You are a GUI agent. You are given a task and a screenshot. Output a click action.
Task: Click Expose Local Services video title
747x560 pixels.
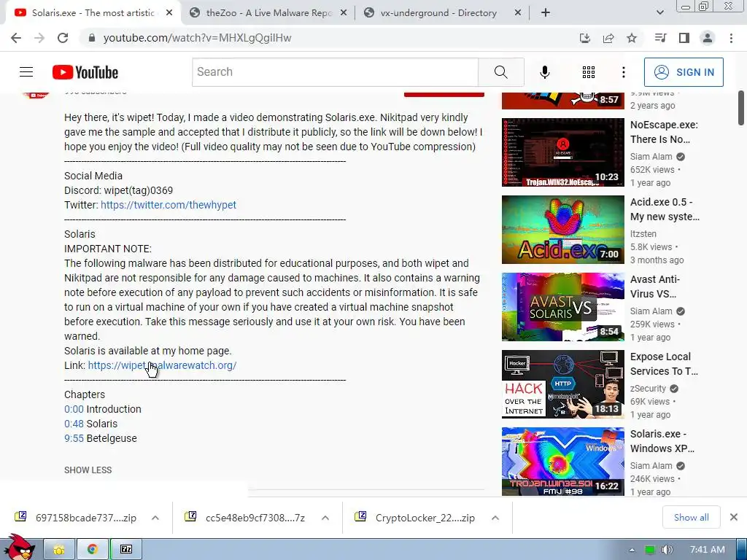pyautogui.click(x=664, y=364)
